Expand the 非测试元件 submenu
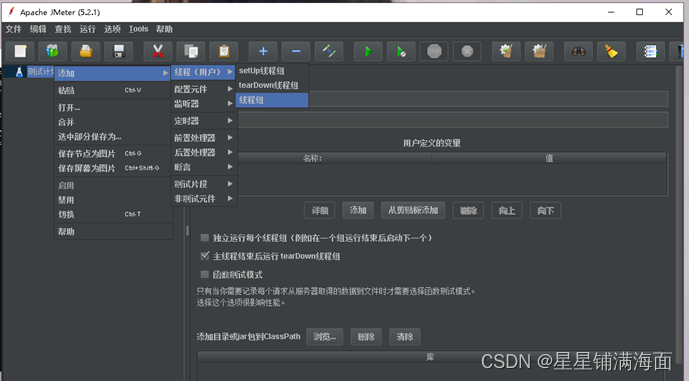 (203, 199)
